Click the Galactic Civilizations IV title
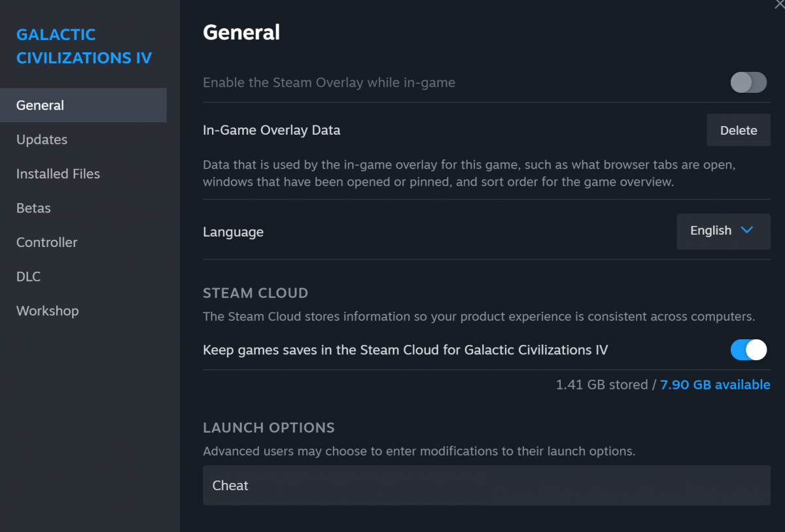Screen dimensions: 785x532 (84, 46)
